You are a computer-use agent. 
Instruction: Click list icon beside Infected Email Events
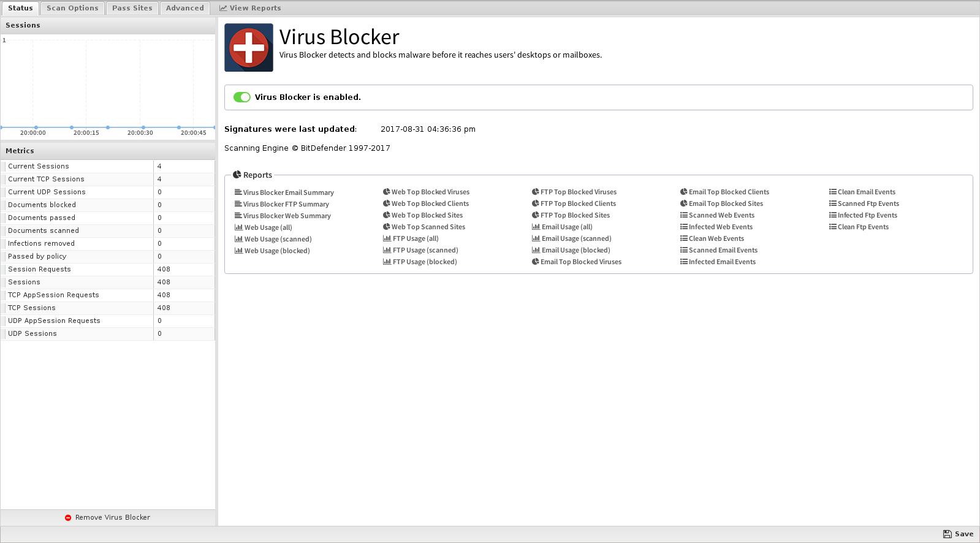tap(684, 262)
